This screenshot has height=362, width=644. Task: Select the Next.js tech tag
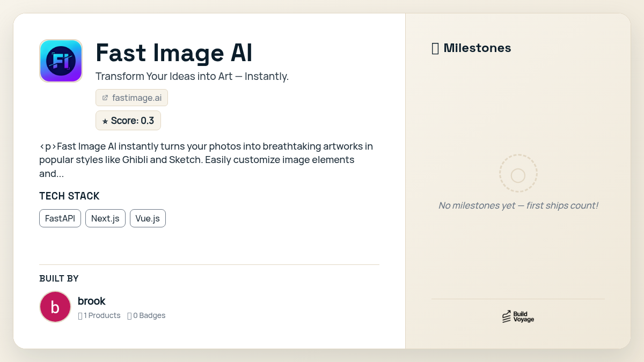click(105, 218)
